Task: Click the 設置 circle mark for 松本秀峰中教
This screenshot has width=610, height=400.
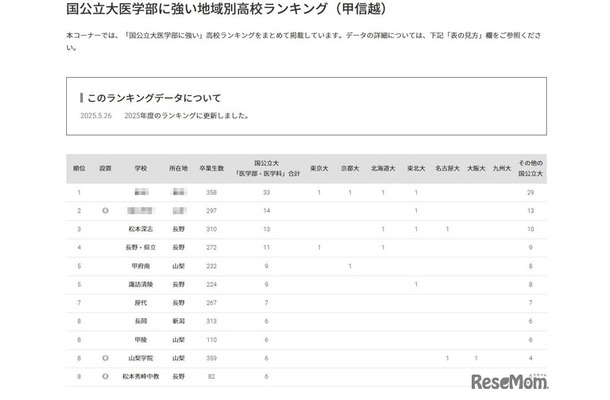Action: coord(105,377)
